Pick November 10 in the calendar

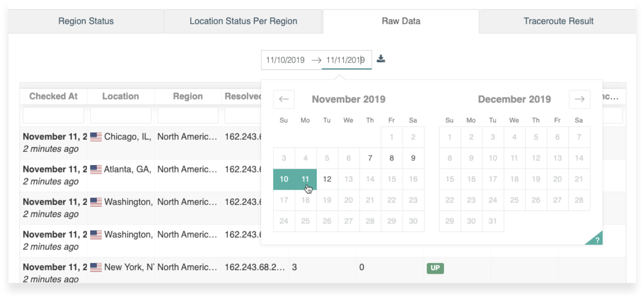284,179
